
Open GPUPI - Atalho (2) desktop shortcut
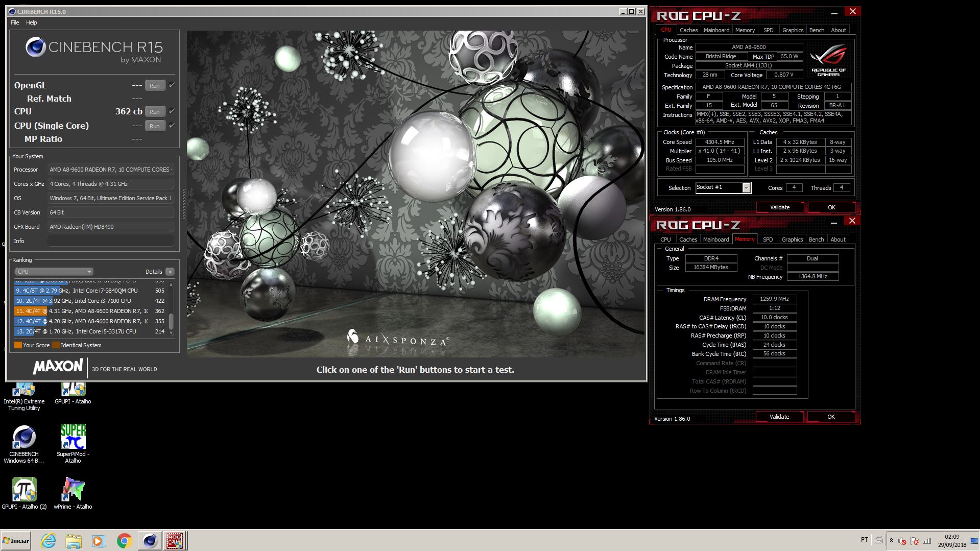click(x=24, y=493)
